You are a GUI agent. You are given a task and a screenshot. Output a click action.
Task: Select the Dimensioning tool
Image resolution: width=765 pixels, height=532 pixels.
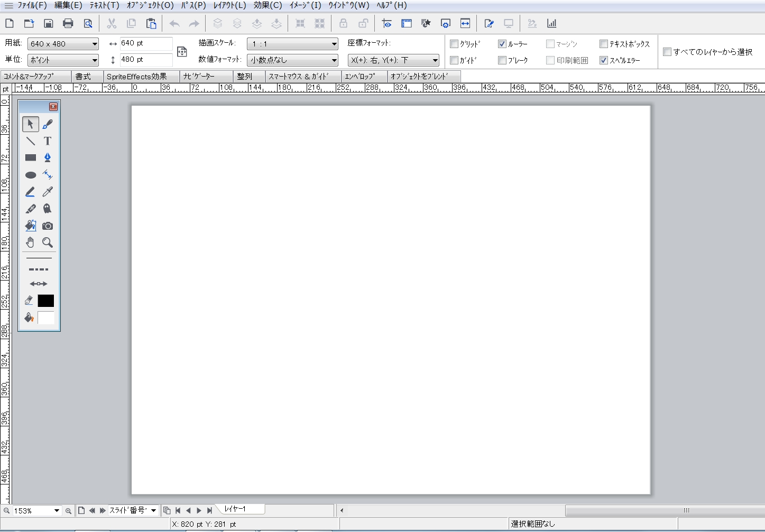[x=48, y=175]
